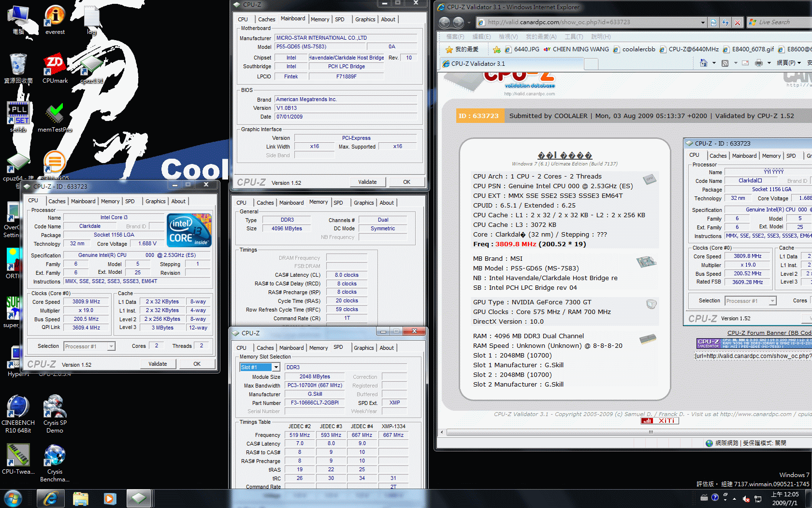Click the IE RSS feeds icon
This screenshot has height=508, width=812.
coord(725,63)
